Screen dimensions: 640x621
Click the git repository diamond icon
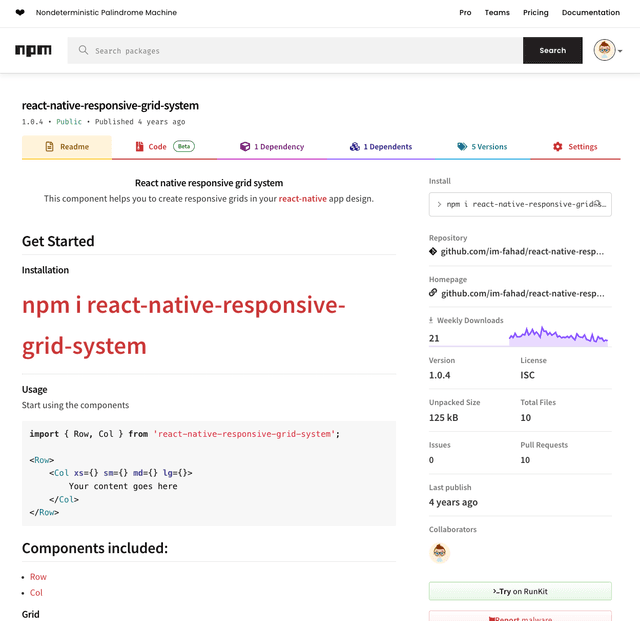pos(433,251)
